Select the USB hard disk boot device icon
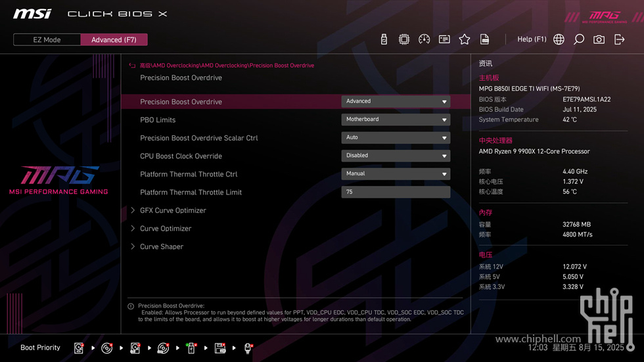 (135, 348)
